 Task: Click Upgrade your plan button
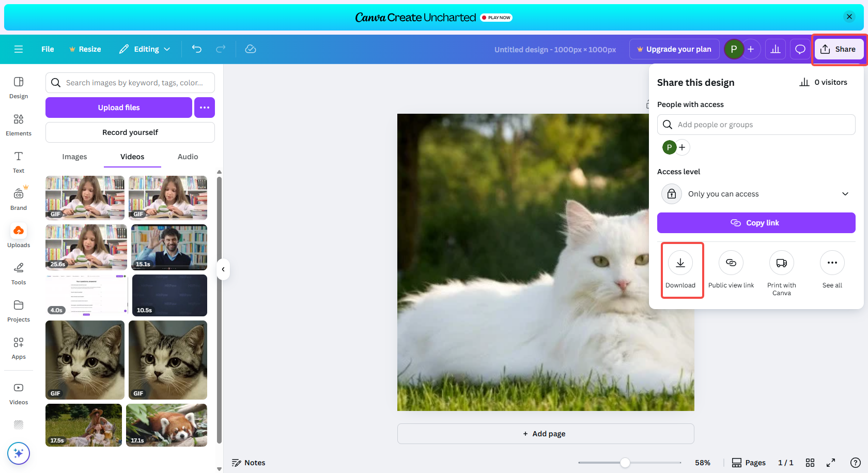674,49
